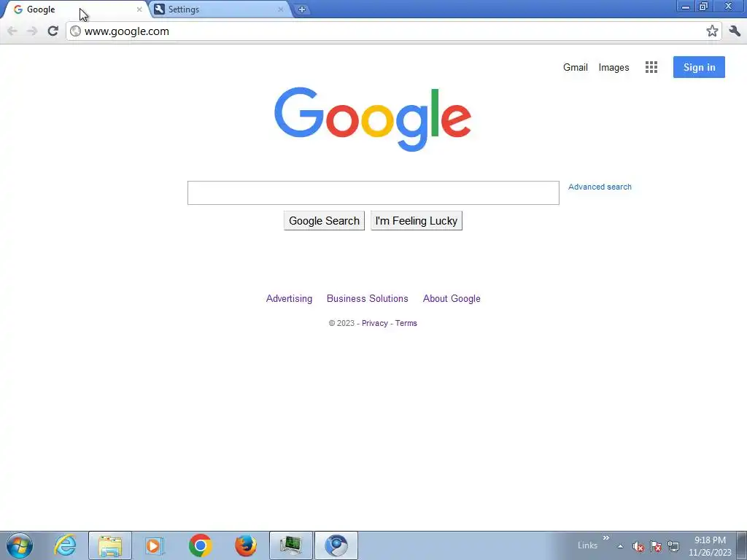This screenshot has width=747, height=560.
Task: Focus the Google search text box
Action: pos(373,192)
